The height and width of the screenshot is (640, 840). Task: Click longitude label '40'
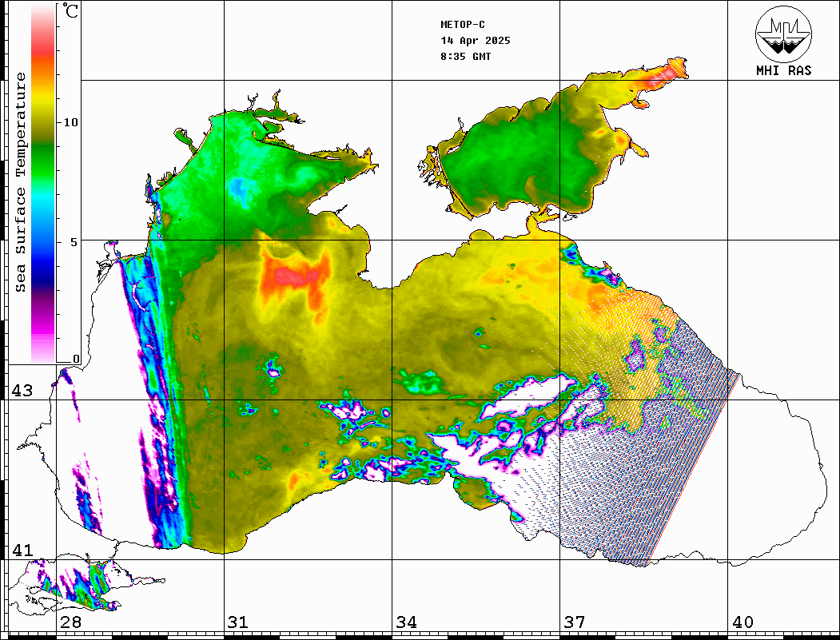pos(742,622)
